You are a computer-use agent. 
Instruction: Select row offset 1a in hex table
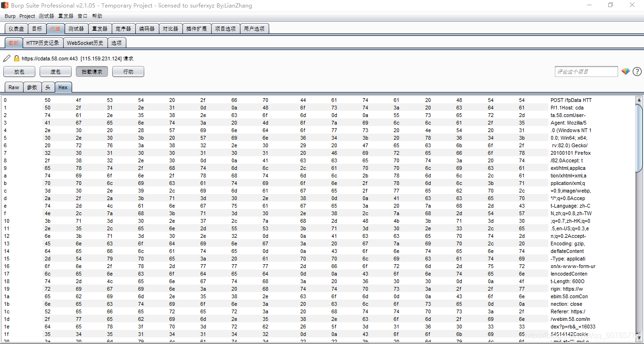tap(6, 296)
